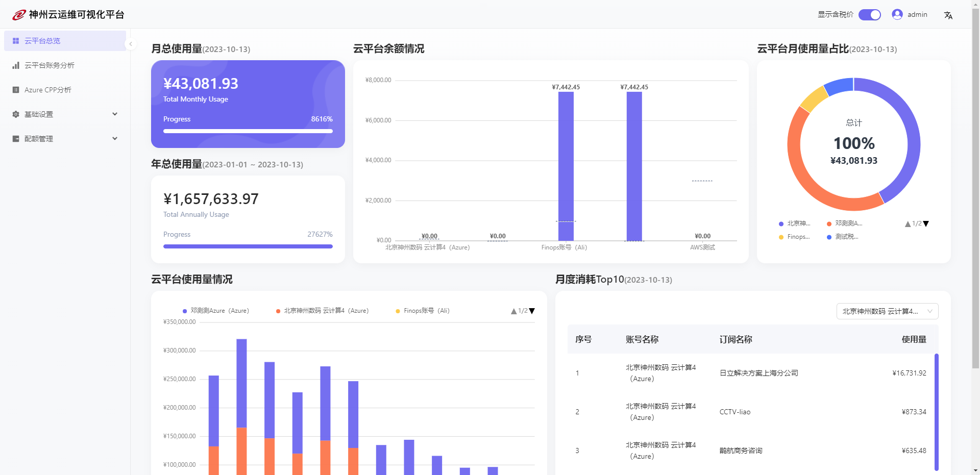
Task: Click the ¥873.34 usage value
Action: point(914,412)
